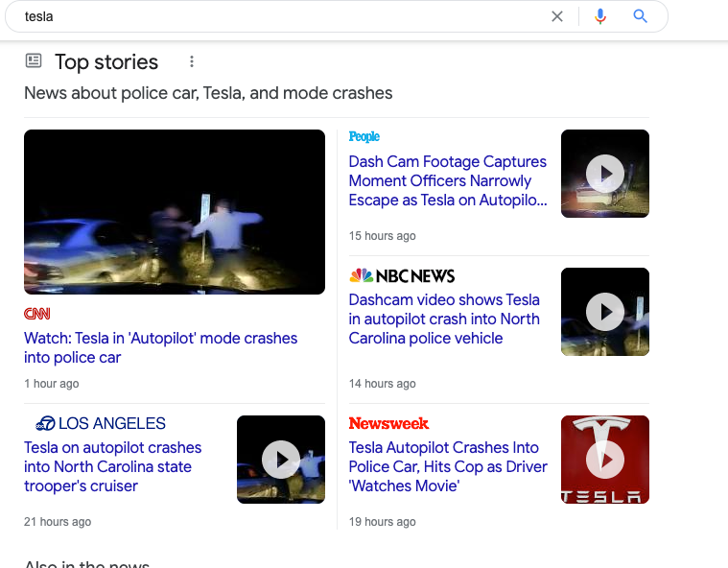Start voice search with microphone icon
The height and width of the screenshot is (568, 728).
599,16
